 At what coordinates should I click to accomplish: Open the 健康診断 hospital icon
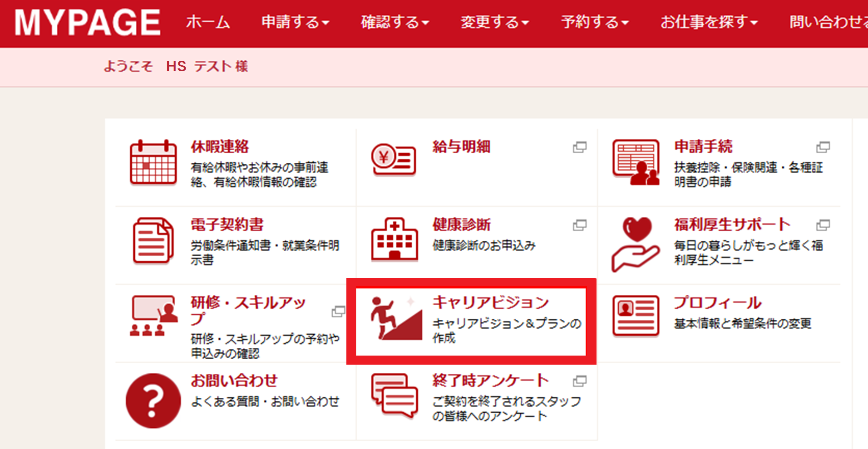[394, 239]
